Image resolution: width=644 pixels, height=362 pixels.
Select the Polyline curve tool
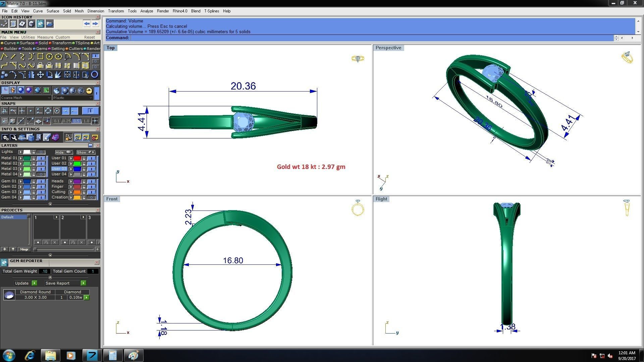click(x=4, y=56)
